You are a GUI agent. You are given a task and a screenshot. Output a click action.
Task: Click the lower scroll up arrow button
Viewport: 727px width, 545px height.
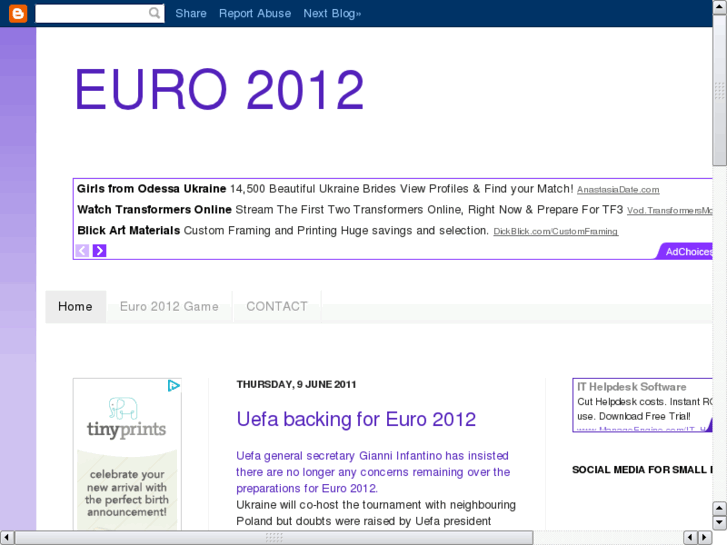tap(720, 508)
